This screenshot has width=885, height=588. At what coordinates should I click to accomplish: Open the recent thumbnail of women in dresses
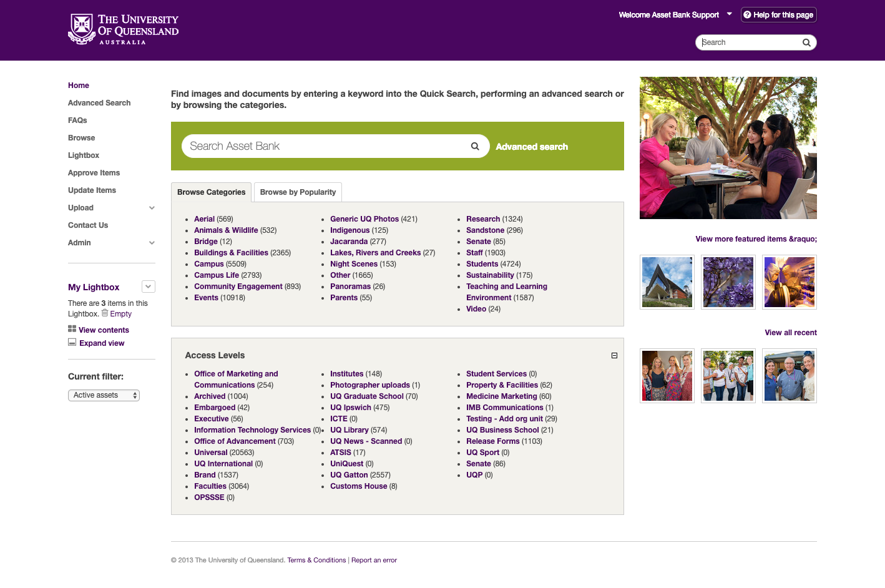(x=667, y=376)
